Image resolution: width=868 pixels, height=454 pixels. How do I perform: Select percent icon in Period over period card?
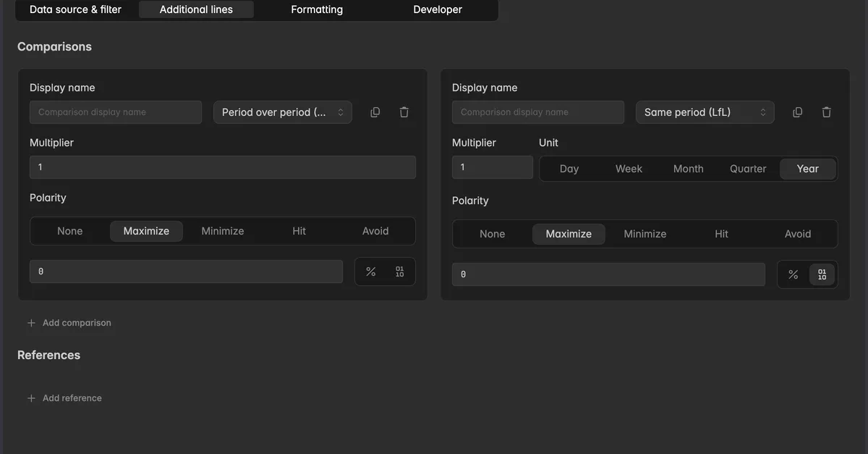point(371,272)
